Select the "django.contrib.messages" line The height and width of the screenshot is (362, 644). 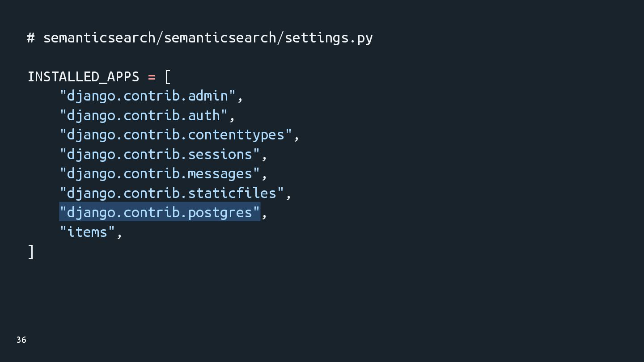(160, 174)
